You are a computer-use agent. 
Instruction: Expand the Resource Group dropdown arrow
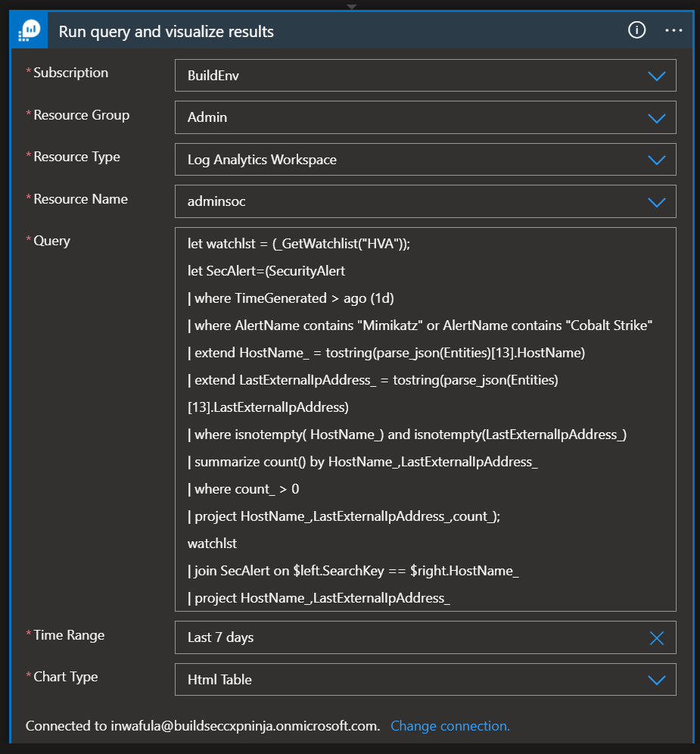tap(656, 118)
